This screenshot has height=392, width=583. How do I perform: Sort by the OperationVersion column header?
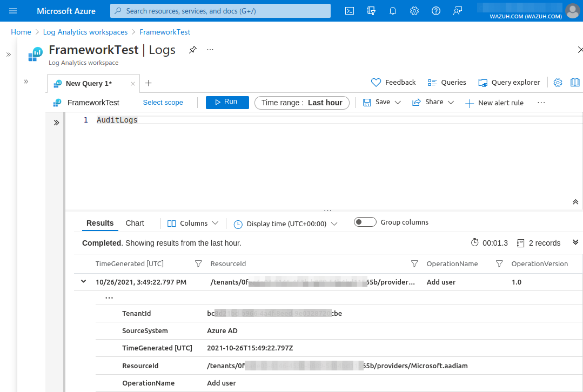tap(539, 264)
